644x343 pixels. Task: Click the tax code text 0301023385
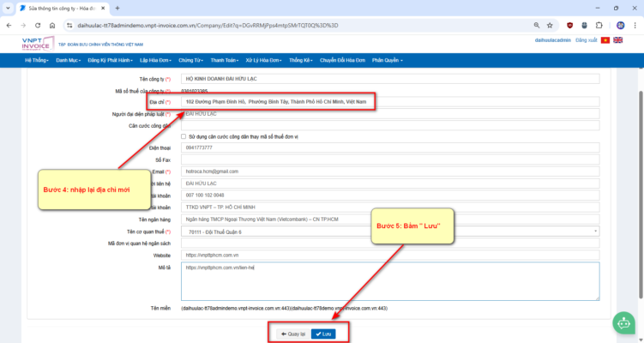pos(195,91)
